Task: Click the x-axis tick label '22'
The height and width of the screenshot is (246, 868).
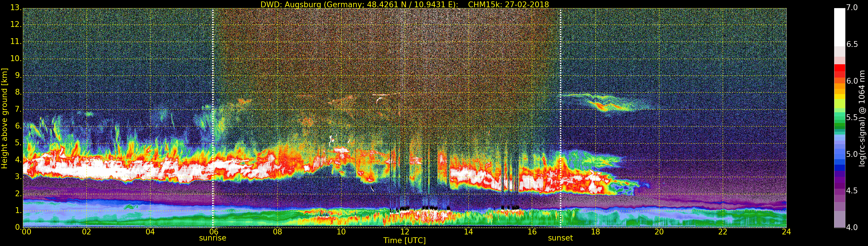Action: tap(723, 232)
